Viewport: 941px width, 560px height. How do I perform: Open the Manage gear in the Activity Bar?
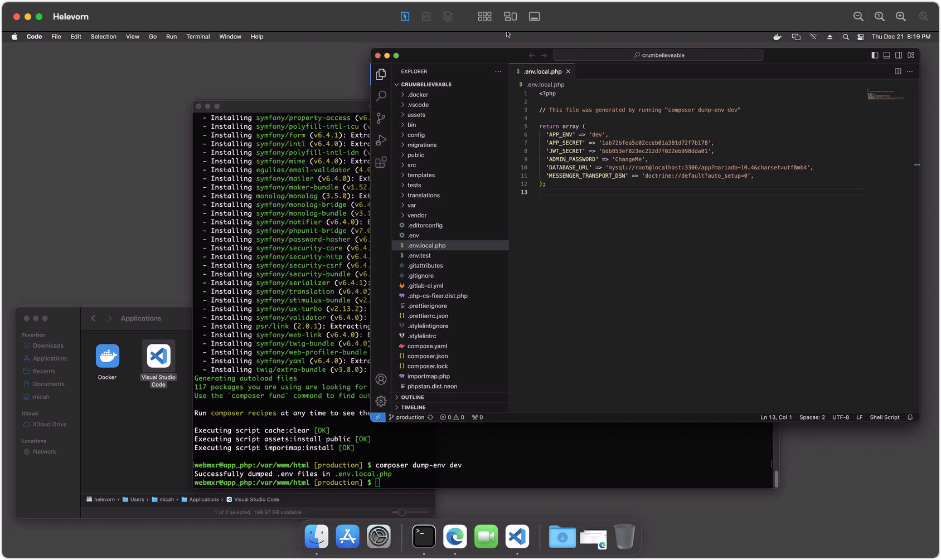[x=381, y=401]
